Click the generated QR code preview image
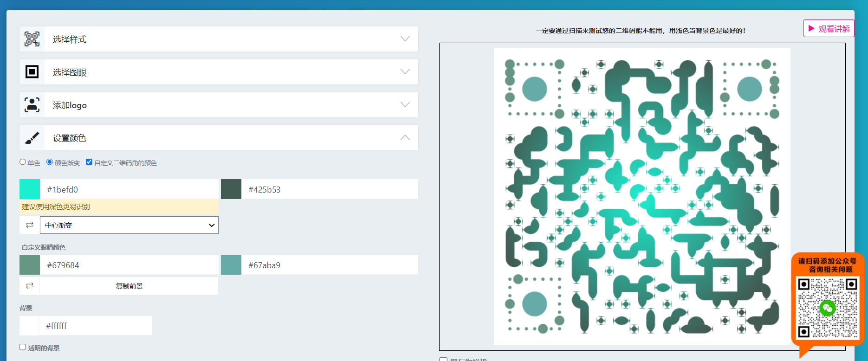Screen dimensions: 868x361 point(642,196)
